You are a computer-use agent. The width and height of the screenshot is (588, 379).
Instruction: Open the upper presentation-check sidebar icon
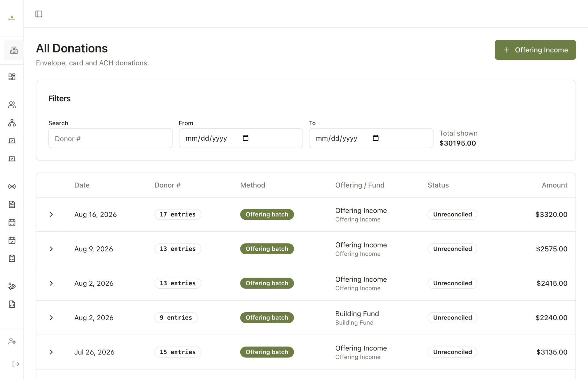[x=12, y=141]
